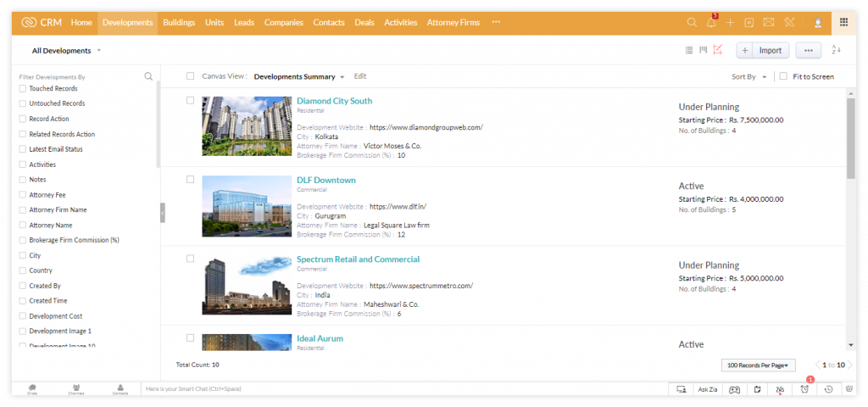Screen dimensions: 868x407
Task: Check the Untouched Records filter
Action: point(23,103)
